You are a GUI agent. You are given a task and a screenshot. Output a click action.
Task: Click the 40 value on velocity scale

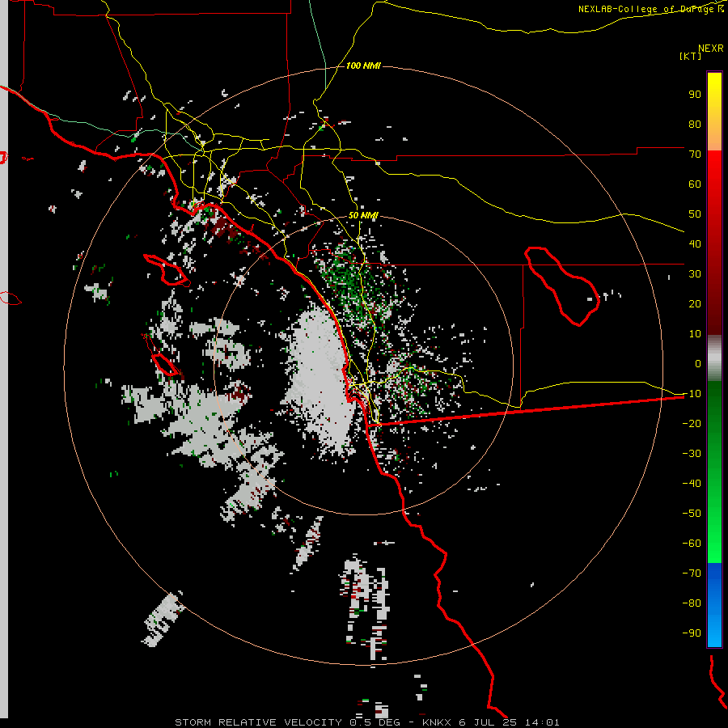(x=695, y=244)
